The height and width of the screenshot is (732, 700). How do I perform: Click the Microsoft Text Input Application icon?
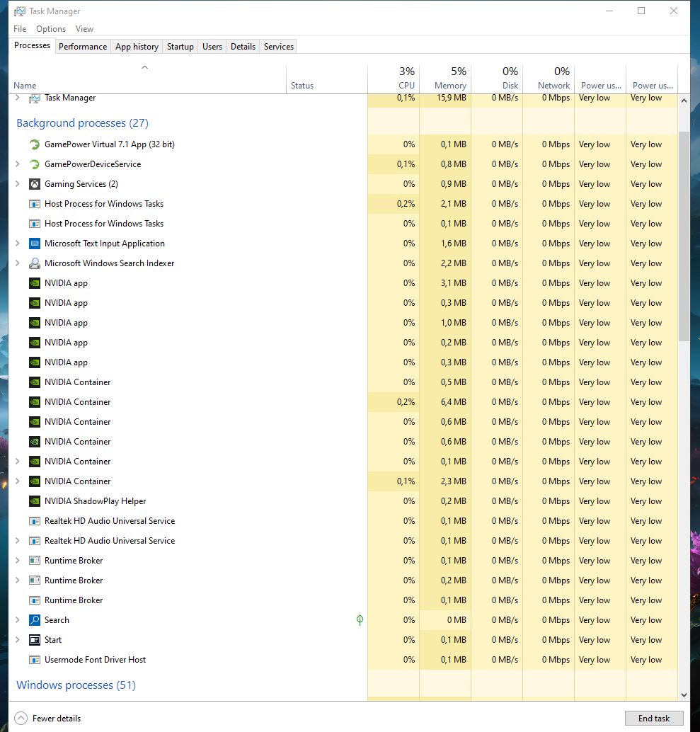[x=35, y=244]
